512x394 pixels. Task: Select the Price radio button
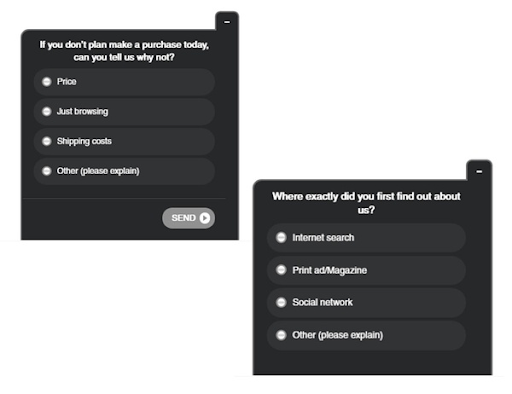click(47, 82)
